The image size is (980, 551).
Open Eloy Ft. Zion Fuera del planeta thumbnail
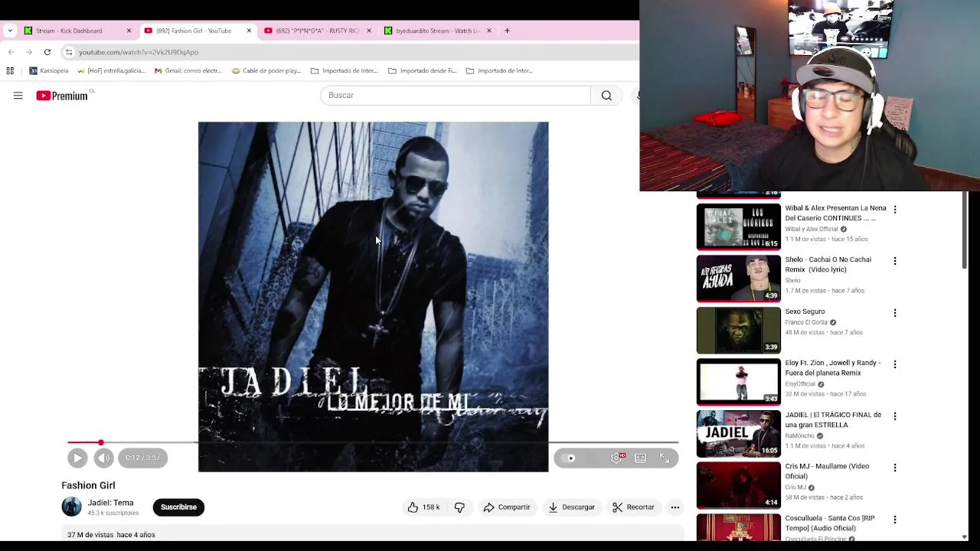738,381
